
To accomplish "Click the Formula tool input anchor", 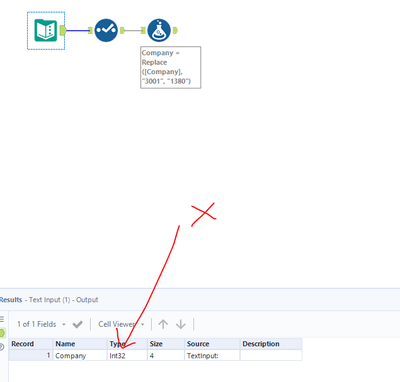I will click(x=143, y=31).
